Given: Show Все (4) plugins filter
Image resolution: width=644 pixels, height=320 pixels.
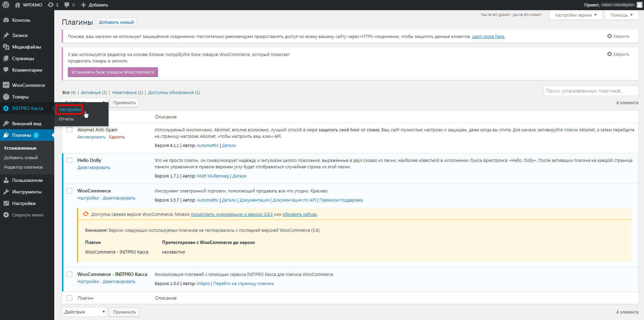Looking at the screenshot, I should pyautogui.click(x=69, y=92).
